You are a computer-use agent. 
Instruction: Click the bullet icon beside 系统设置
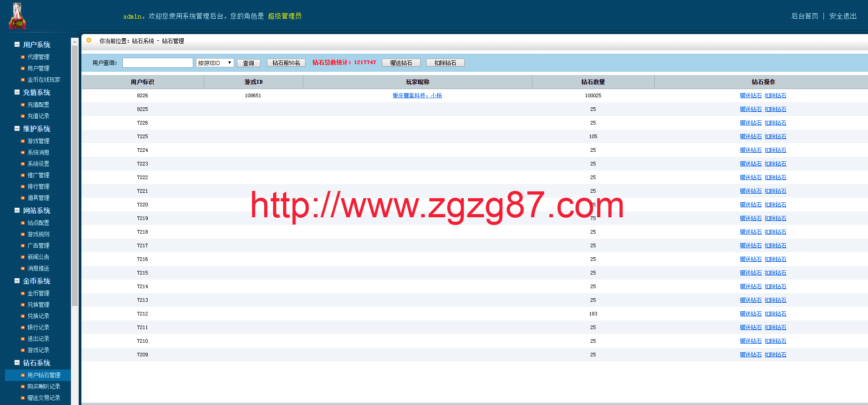[x=23, y=164]
